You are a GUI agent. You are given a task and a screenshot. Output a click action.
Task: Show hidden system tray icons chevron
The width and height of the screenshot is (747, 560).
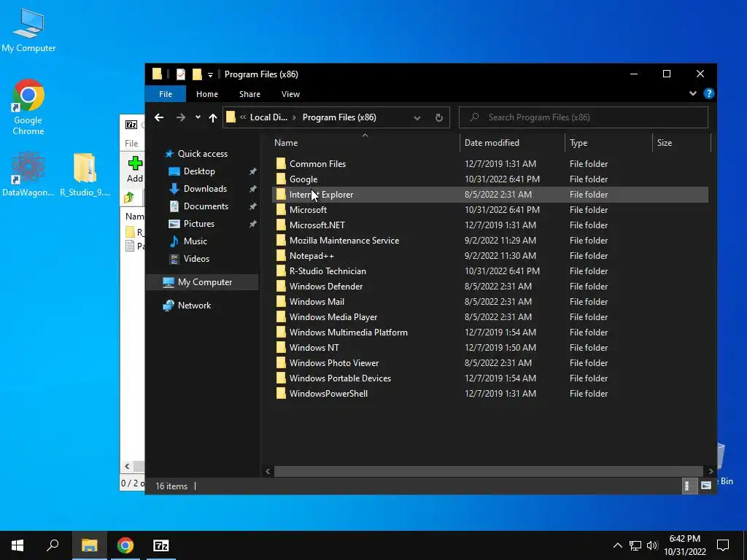pyautogui.click(x=617, y=545)
